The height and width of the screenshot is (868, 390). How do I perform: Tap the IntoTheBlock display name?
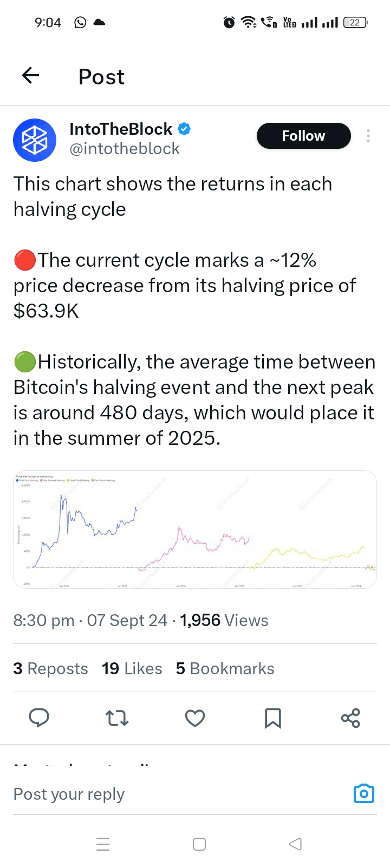pyautogui.click(x=121, y=129)
